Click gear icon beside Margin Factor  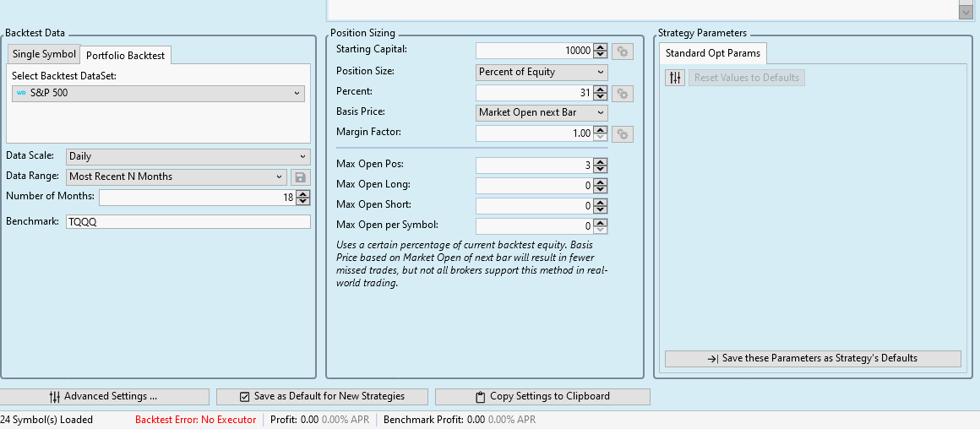point(623,133)
